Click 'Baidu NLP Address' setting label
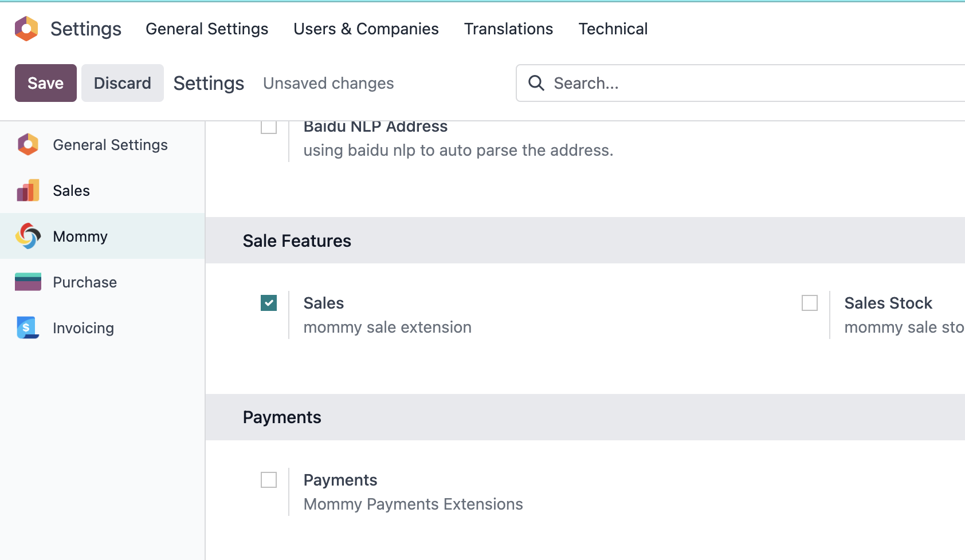The height and width of the screenshot is (560, 965). tap(375, 127)
